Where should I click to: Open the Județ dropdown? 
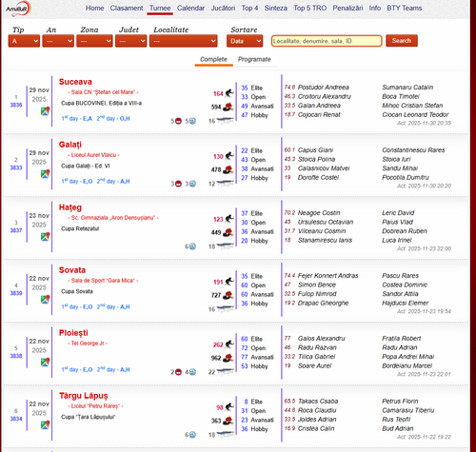(x=131, y=41)
